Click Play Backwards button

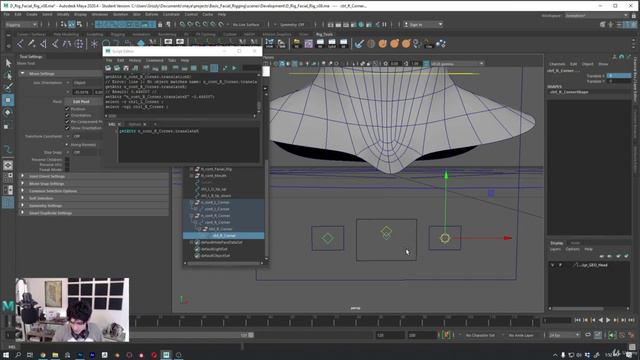point(600,320)
